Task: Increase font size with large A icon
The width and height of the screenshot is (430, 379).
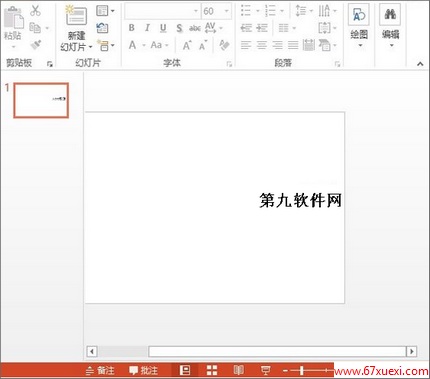Action: tap(187, 45)
